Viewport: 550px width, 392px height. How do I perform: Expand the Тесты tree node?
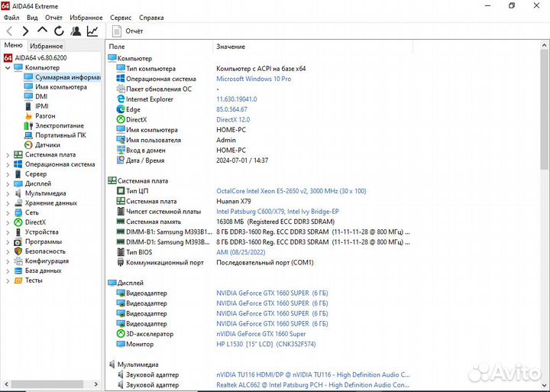[8, 280]
